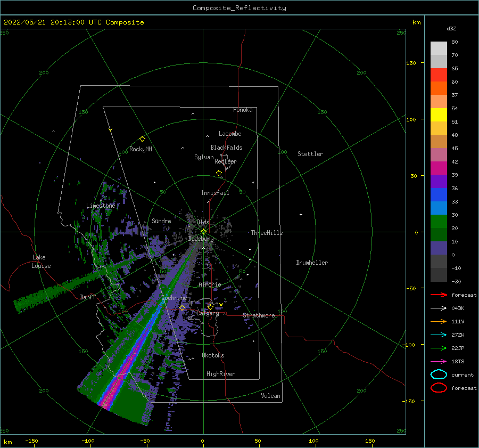
Task: Click the Stettler label on the map
Action: click(310, 154)
